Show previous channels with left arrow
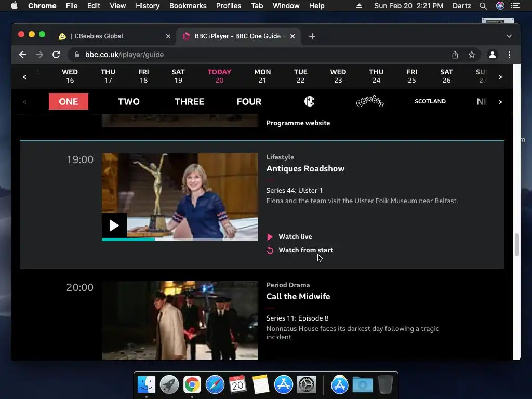 (24, 102)
